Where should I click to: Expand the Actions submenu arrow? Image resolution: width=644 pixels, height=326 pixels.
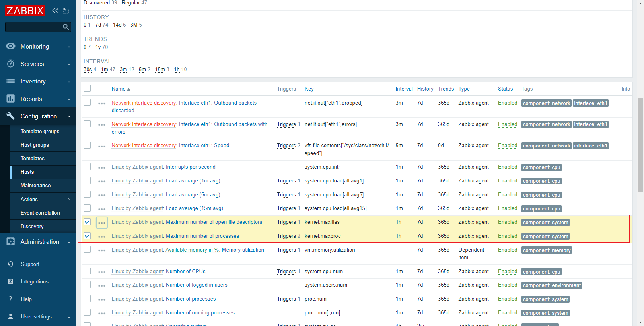click(69, 199)
